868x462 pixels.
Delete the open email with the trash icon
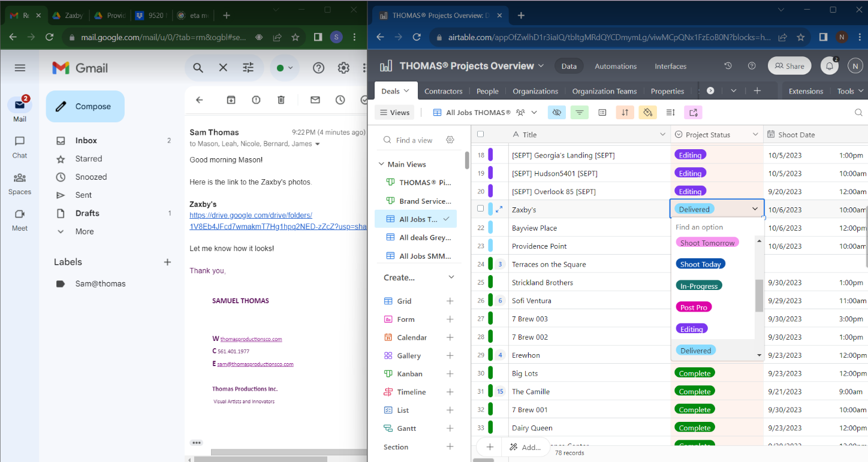coord(281,100)
